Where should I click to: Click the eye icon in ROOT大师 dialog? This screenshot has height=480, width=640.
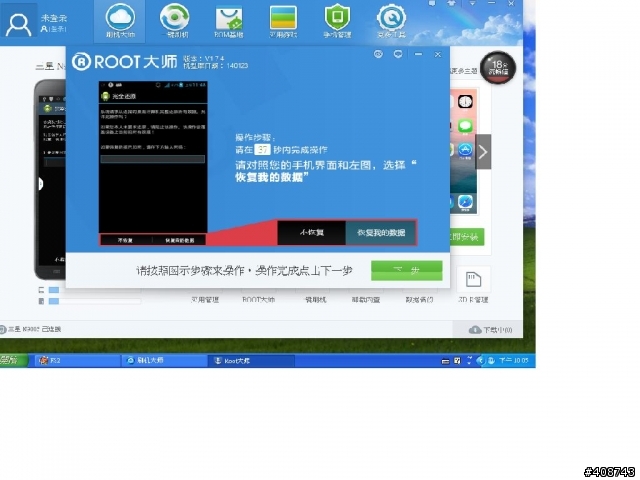(378, 54)
